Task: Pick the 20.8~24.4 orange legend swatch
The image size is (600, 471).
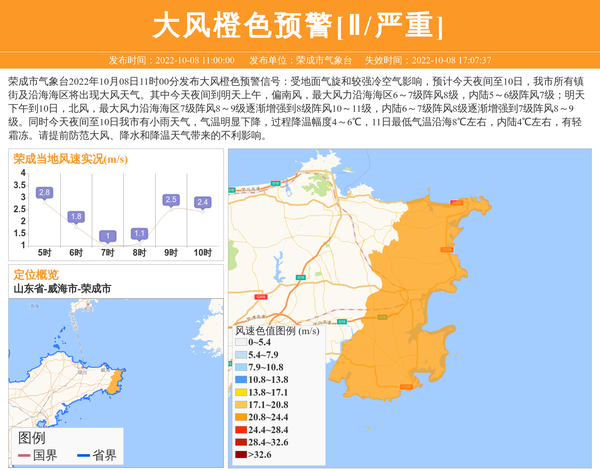Action: pyautogui.click(x=241, y=417)
